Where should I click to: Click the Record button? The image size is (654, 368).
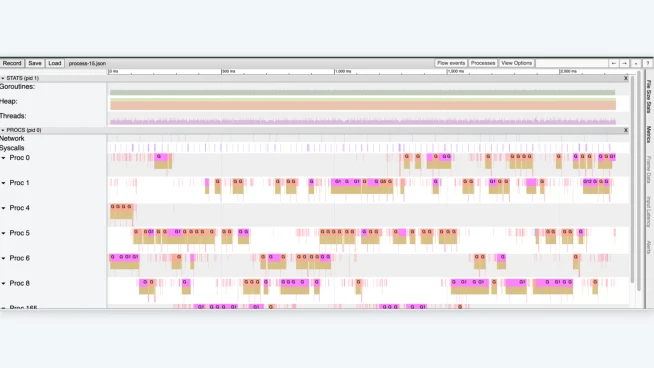pos(12,63)
